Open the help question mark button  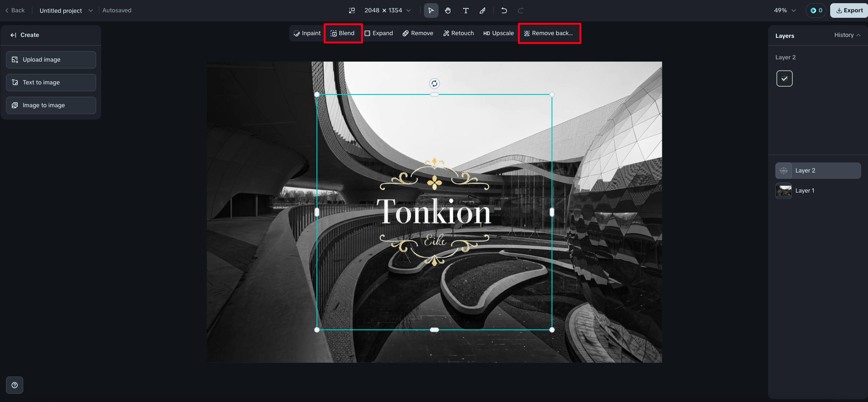click(x=15, y=385)
